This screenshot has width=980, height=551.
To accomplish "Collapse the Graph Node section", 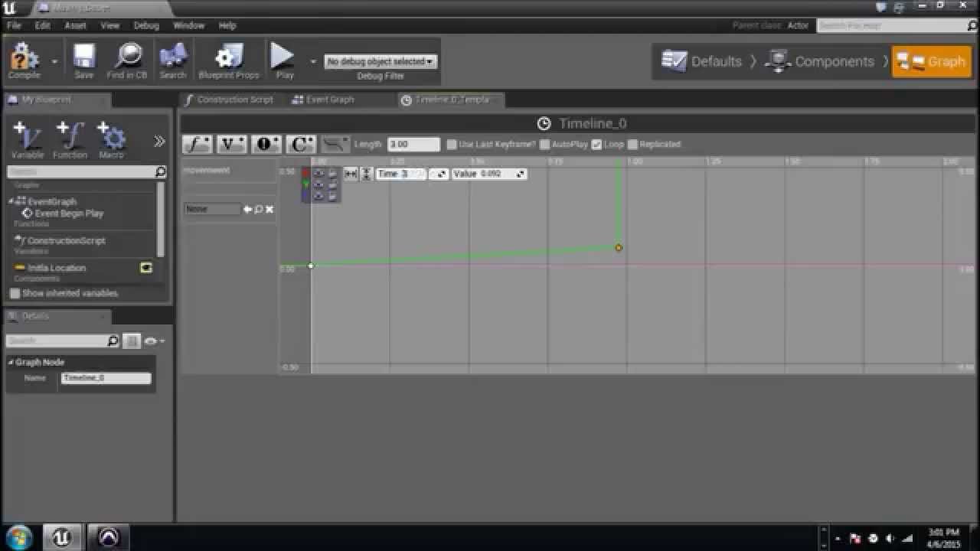I will pyautogui.click(x=11, y=362).
